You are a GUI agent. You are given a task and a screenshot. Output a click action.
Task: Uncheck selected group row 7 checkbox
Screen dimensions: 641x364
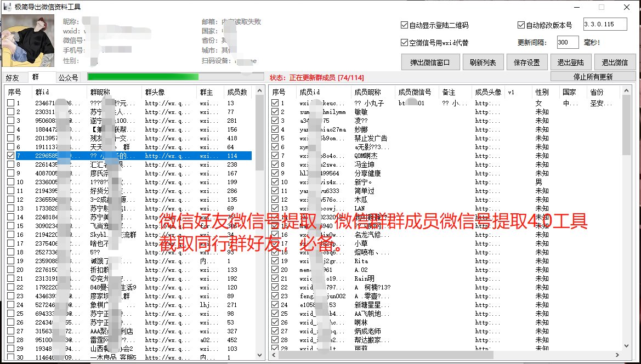[11, 156]
